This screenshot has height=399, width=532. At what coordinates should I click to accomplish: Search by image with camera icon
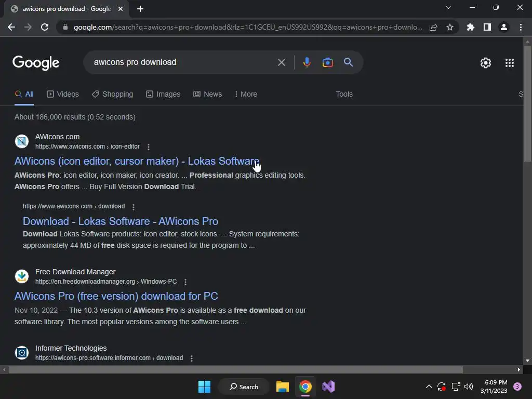coord(327,62)
